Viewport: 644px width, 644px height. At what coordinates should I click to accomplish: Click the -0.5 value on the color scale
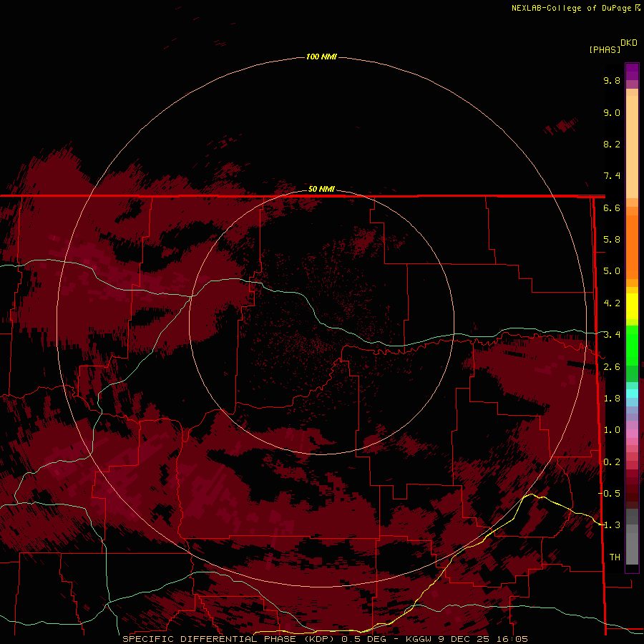click(x=609, y=494)
